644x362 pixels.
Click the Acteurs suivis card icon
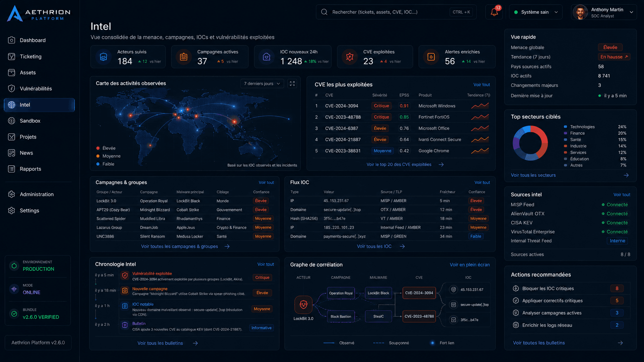point(103,57)
